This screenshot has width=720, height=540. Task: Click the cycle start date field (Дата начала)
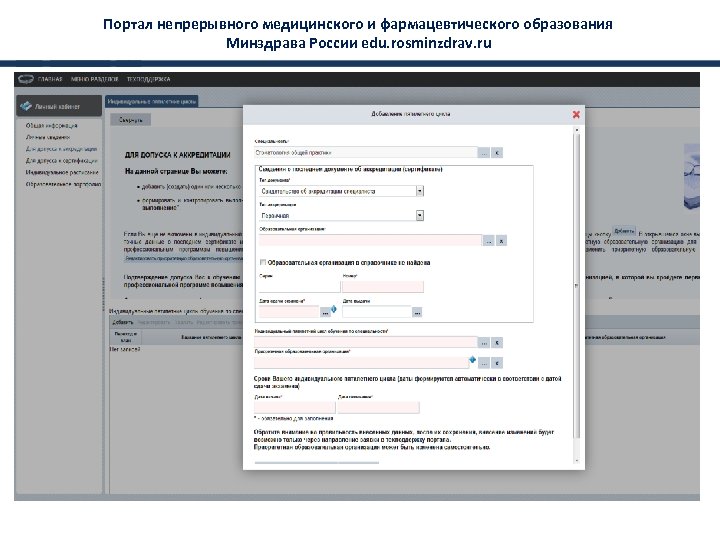[295, 407]
